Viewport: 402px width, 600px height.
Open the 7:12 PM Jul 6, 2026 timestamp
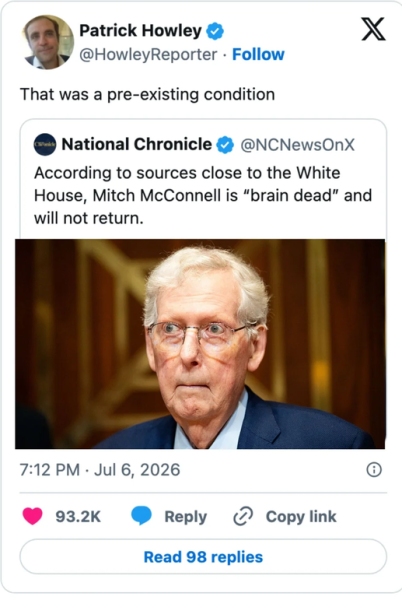[x=100, y=470]
